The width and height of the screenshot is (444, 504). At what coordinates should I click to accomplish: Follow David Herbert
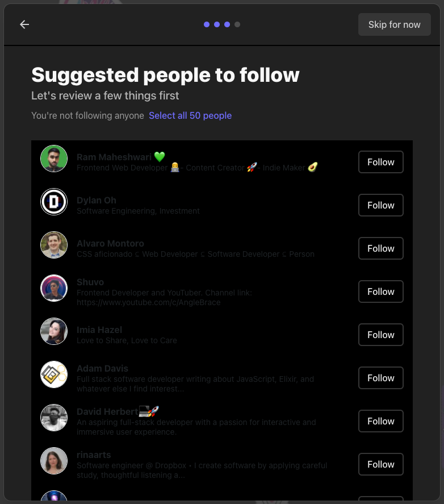coord(380,421)
